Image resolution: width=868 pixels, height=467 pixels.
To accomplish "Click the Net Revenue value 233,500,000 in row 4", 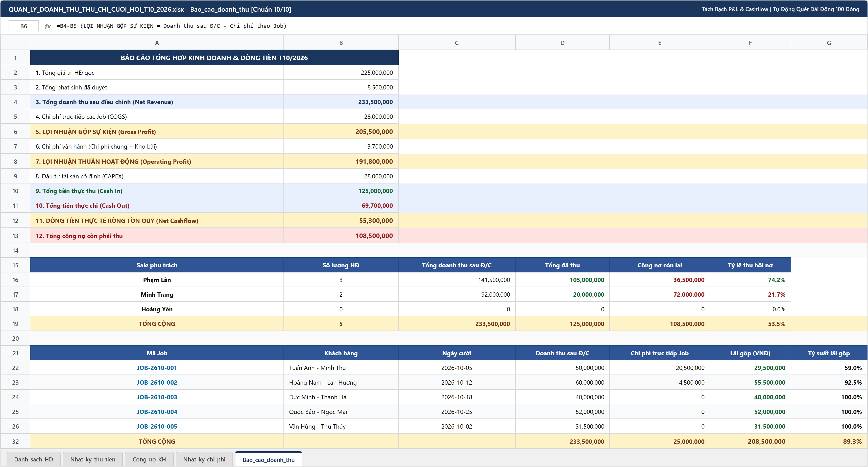I will tap(341, 102).
